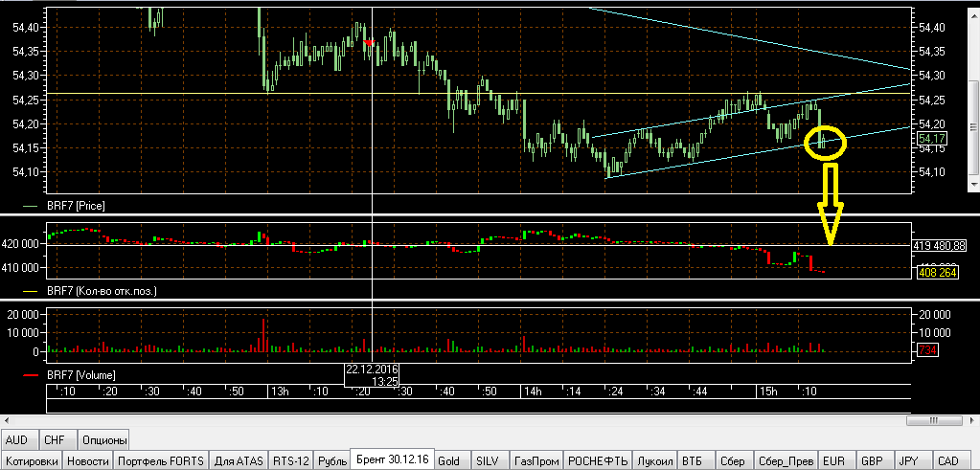Screen dimensions: 980x470
Task: Select the RTS-12 tab
Action: coord(290,460)
